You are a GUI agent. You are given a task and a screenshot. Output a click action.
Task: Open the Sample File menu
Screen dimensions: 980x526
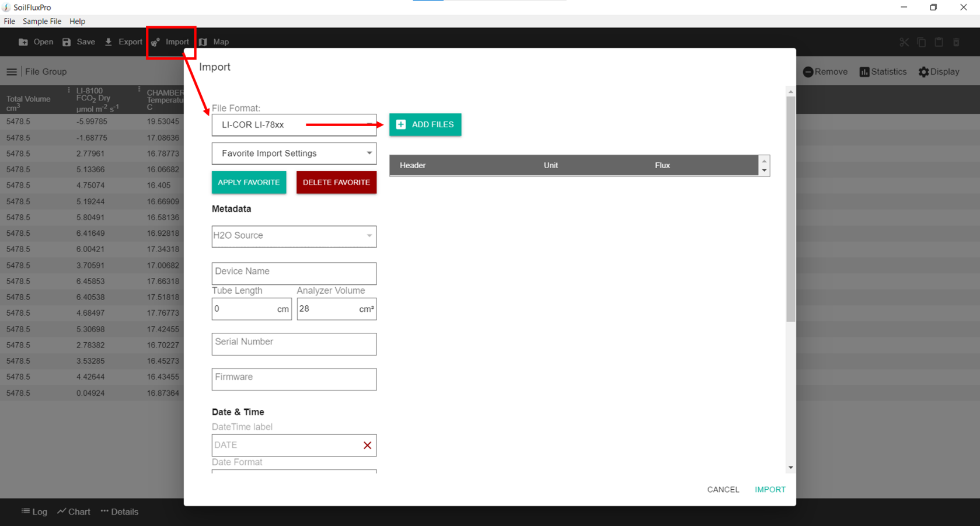click(41, 22)
